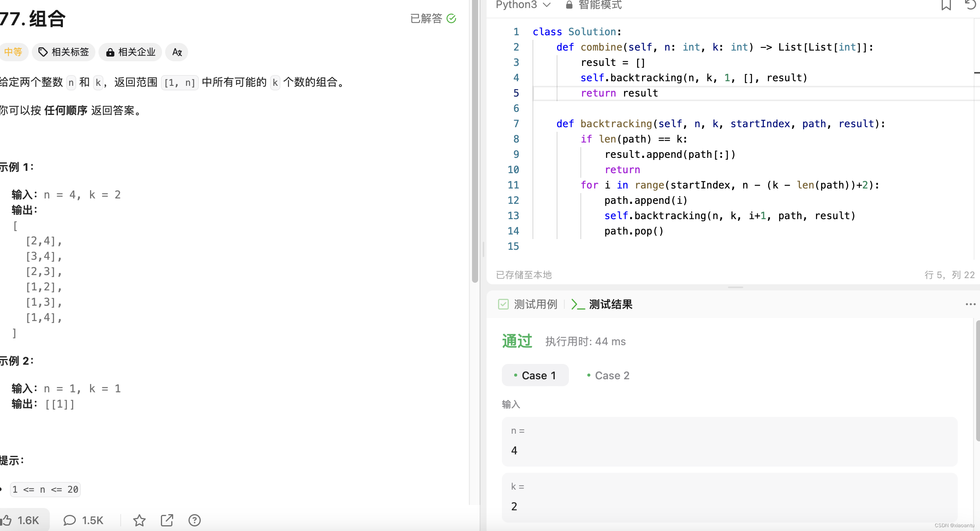The height and width of the screenshot is (531, 980).
Task: Open the related companies button
Action: pos(130,52)
